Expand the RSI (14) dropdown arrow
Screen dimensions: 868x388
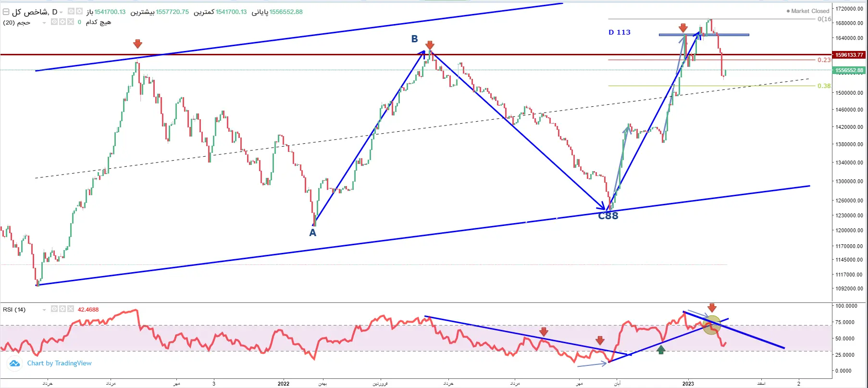click(44, 310)
